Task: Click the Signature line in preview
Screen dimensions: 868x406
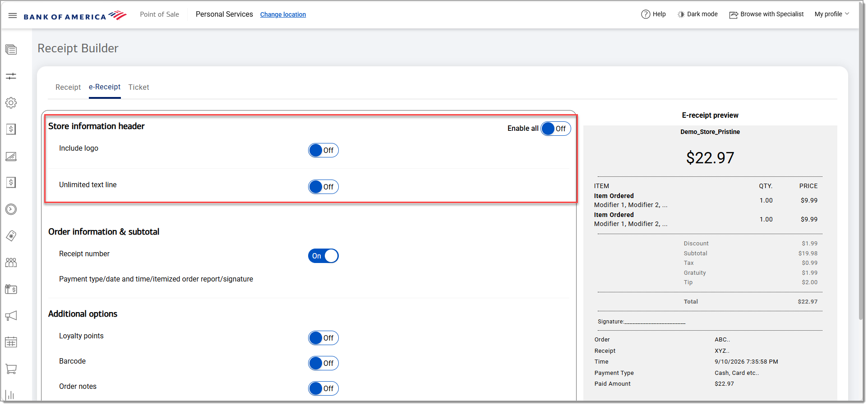Action: (x=642, y=322)
